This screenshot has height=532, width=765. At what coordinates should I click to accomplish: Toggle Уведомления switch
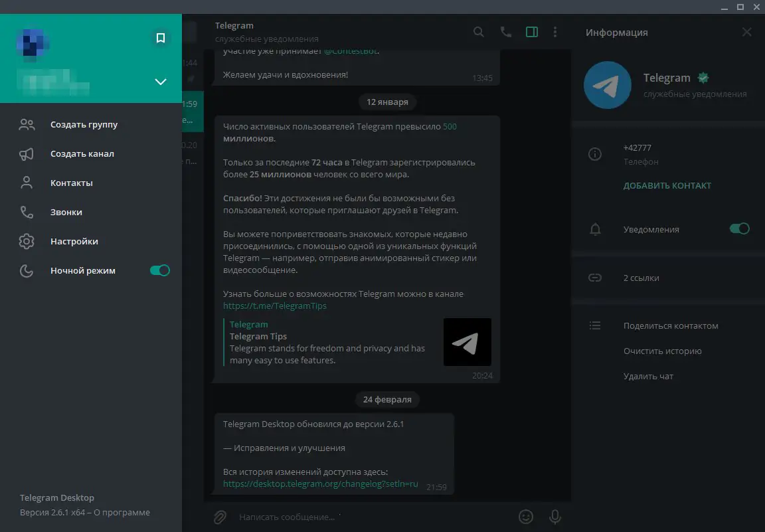tap(739, 229)
